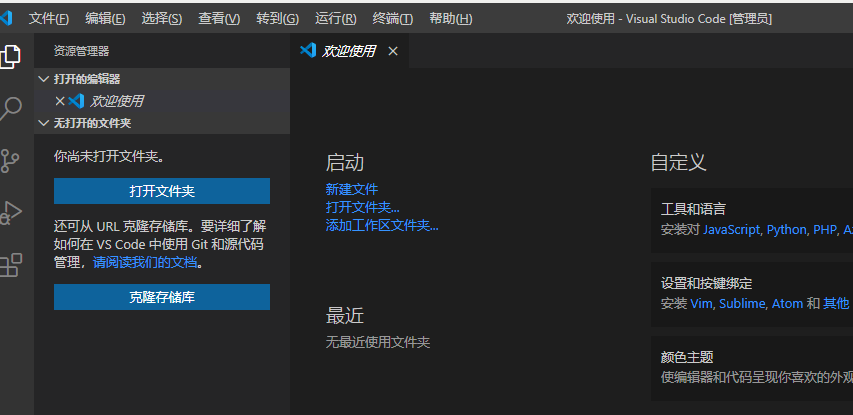Click the 打开文件夹 button

[162, 191]
